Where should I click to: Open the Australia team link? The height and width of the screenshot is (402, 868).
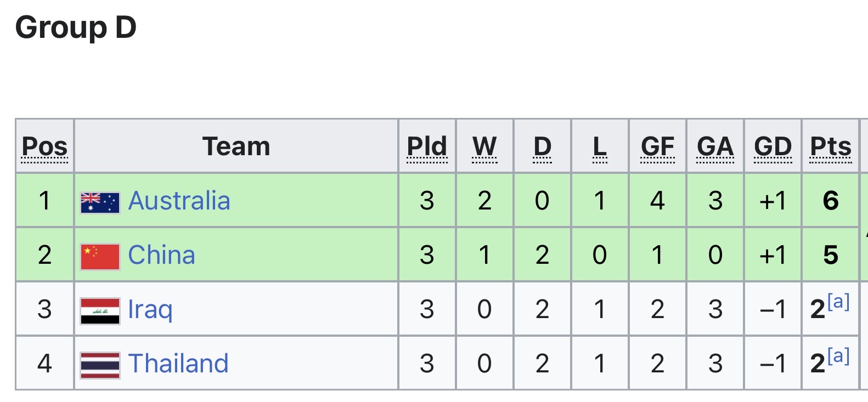point(179,201)
